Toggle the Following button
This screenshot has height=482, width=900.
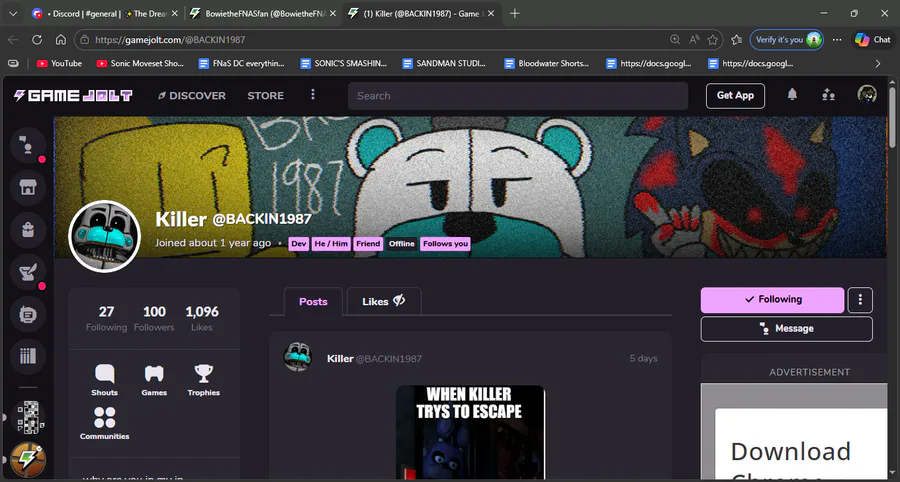(773, 300)
